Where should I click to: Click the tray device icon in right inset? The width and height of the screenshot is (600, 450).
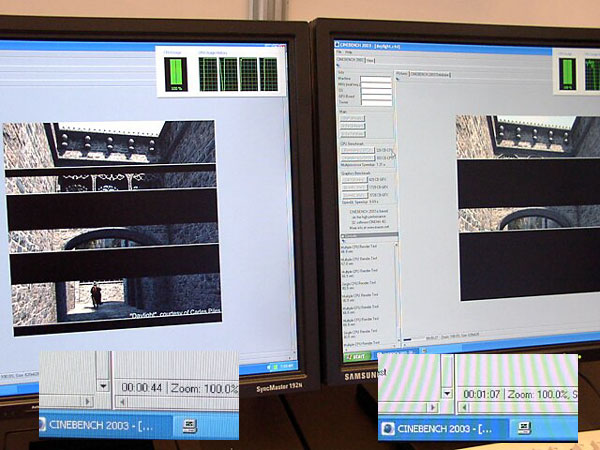tap(524, 428)
